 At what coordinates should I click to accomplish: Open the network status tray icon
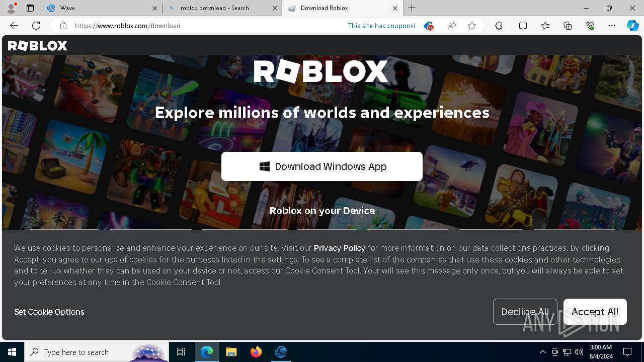click(x=567, y=352)
